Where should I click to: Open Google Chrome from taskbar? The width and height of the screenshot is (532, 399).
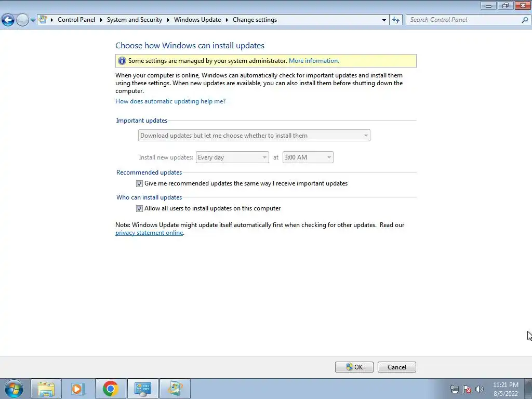pyautogui.click(x=111, y=389)
